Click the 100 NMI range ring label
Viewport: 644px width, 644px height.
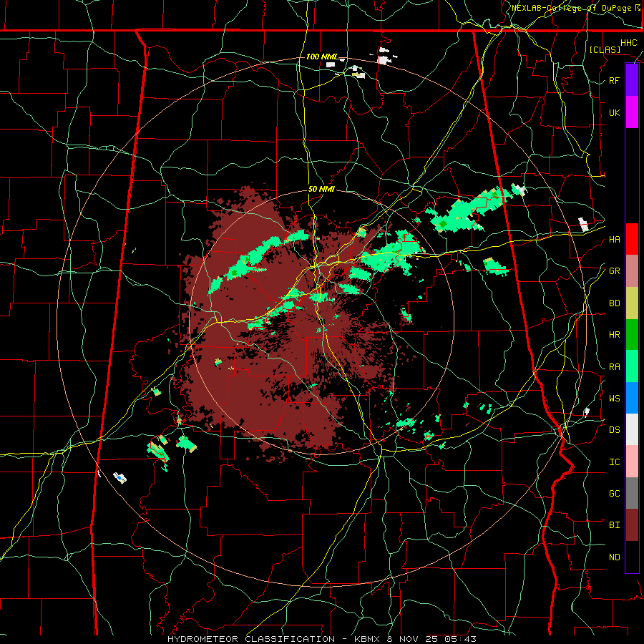[321, 57]
